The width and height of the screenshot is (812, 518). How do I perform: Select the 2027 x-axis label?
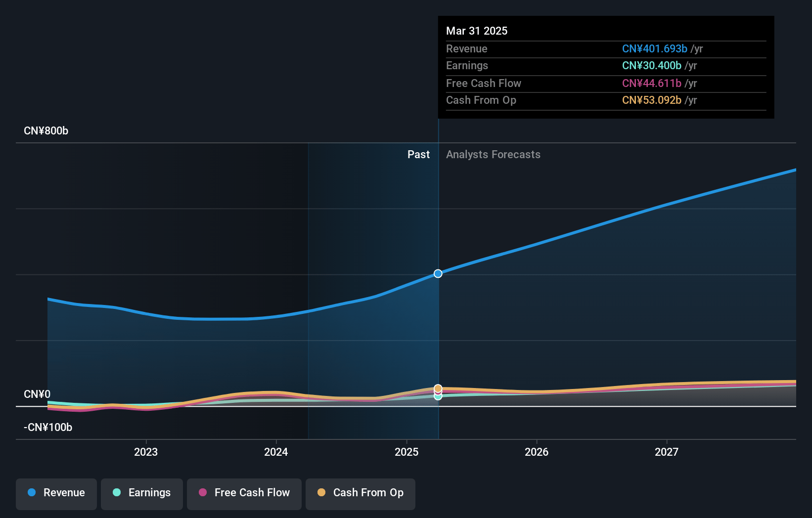click(667, 452)
